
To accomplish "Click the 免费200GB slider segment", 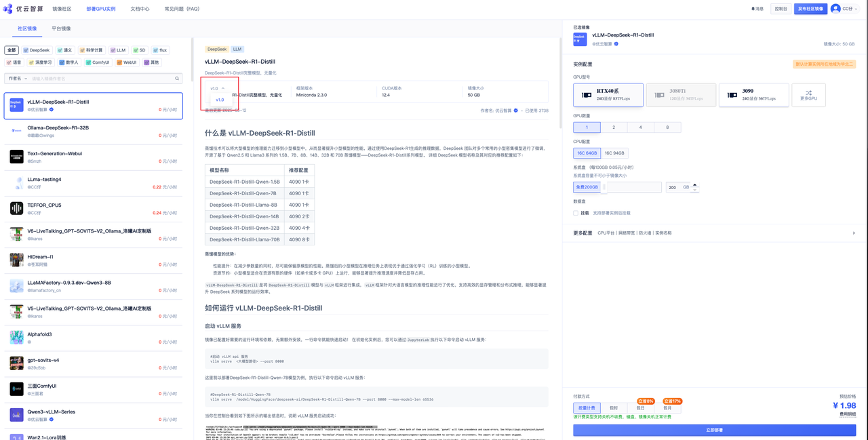I will coord(587,187).
